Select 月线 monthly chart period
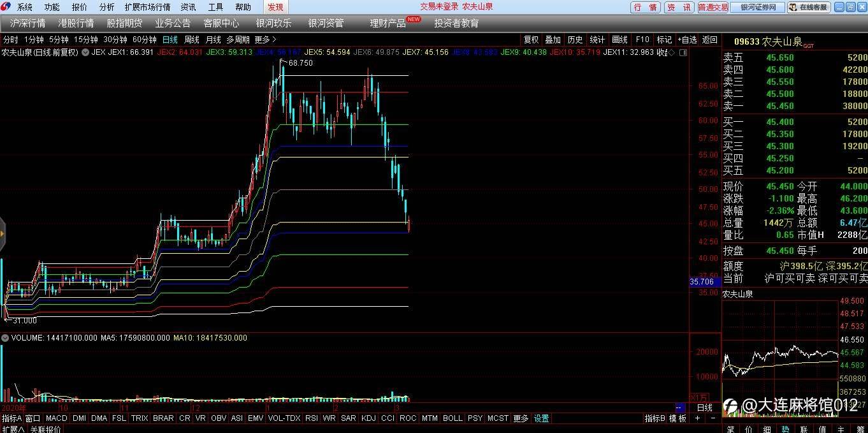The height and width of the screenshot is (433, 868). 213,40
